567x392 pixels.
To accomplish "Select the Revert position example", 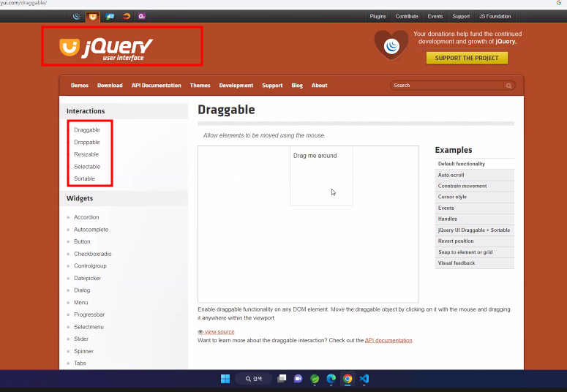I will (x=474, y=241).
